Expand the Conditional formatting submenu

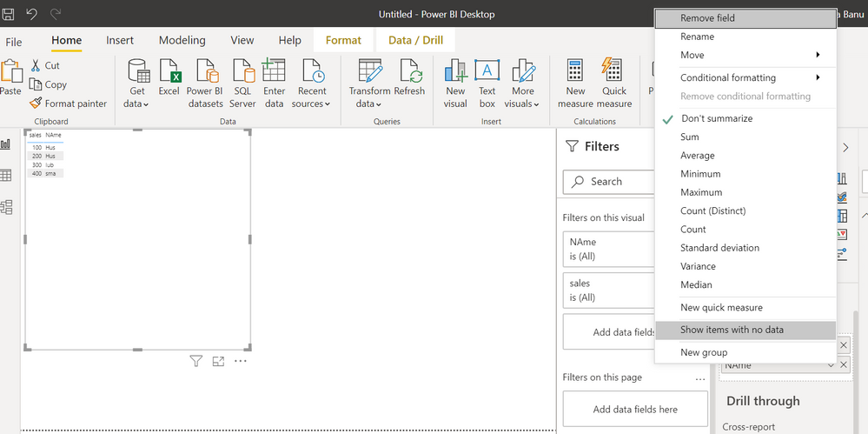745,77
